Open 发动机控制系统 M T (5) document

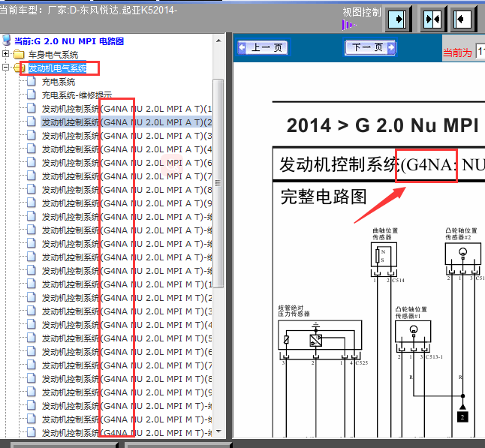tap(127, 338)
